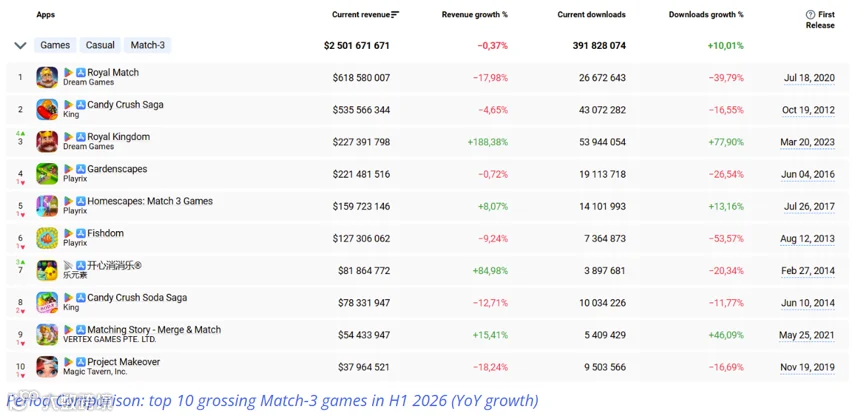Open the Period Comparison caption link
The height and width of the screenshot is (418, 865).
pyautogui.click(x=273, y=400)
